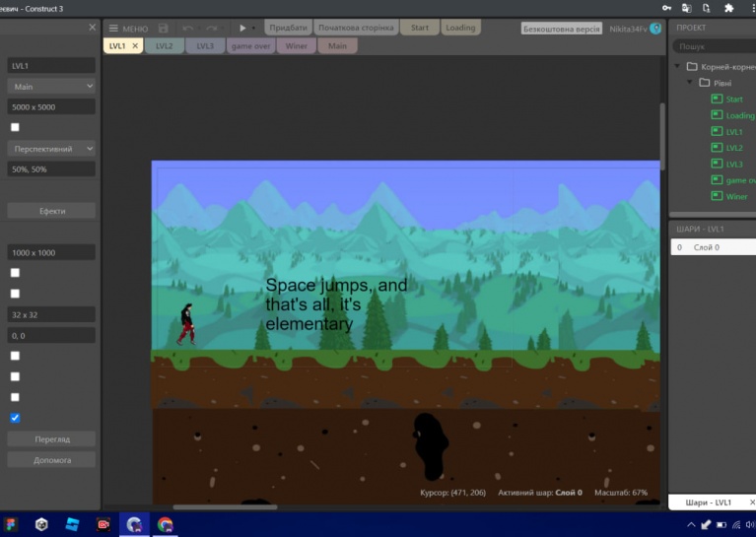Click the Undo arrow icon
Image resolution: width=756 pixels, height=537 pixels.
click(188, 29)
